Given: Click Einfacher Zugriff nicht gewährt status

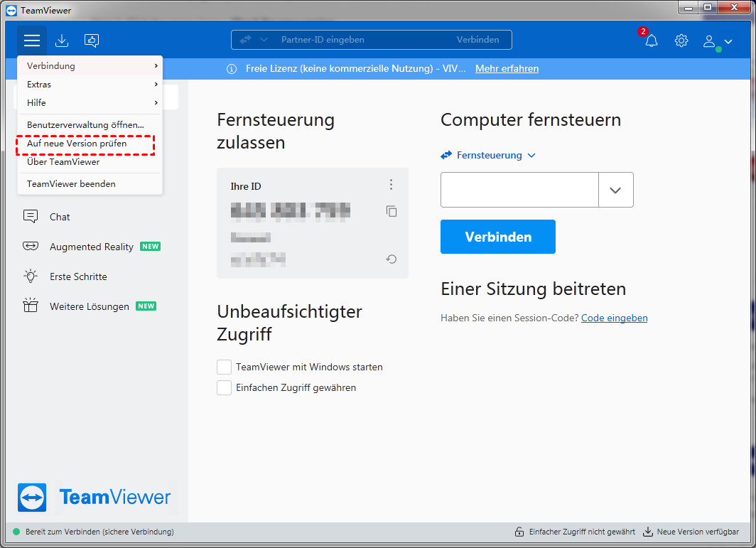Looking at the screenshot, I should [582, 532].
